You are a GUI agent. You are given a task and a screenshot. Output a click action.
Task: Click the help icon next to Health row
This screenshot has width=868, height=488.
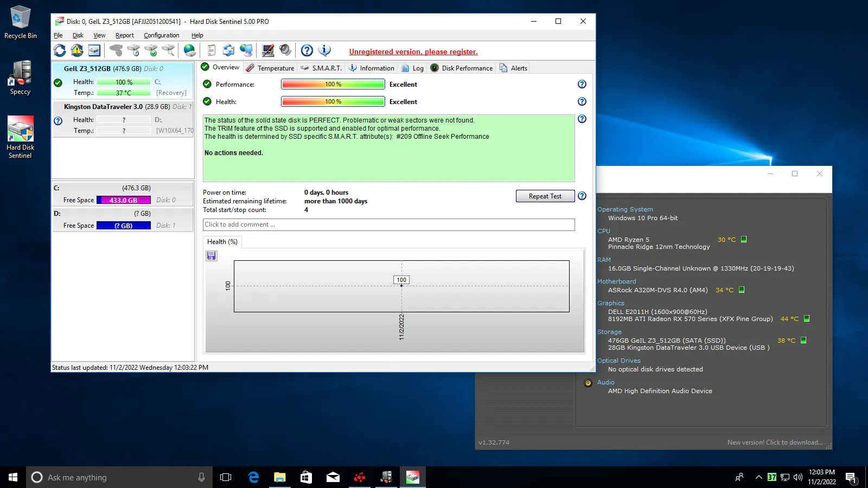click(x=582, y=101)
